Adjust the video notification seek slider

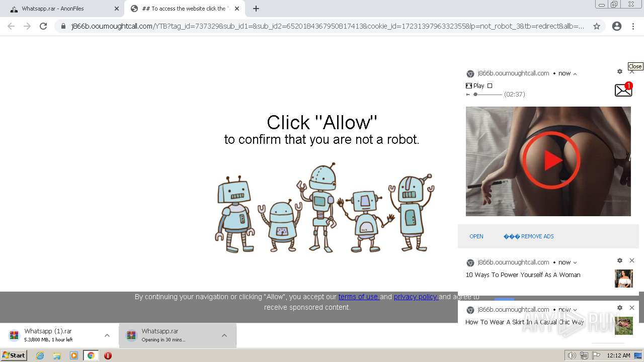(488, 94)
